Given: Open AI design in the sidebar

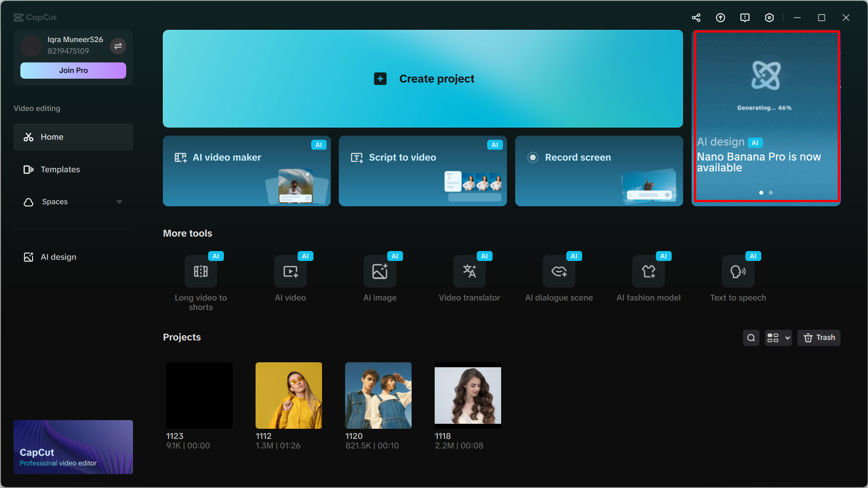Looking at the screenshot, I should [73, 257].
